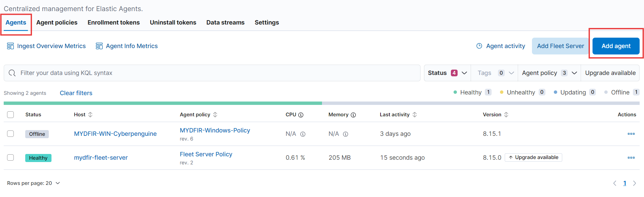Click the '15 seconds ago' last activity cell

(x=402, y=158)
